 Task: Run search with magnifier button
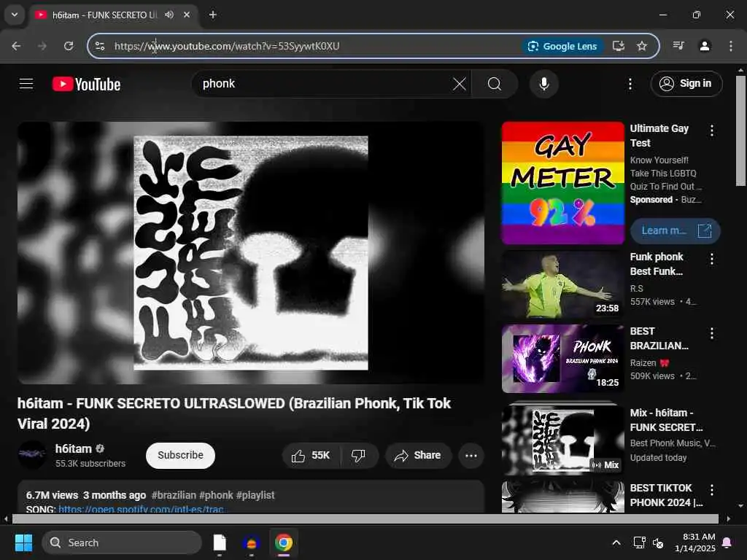(x=495, y=85)
